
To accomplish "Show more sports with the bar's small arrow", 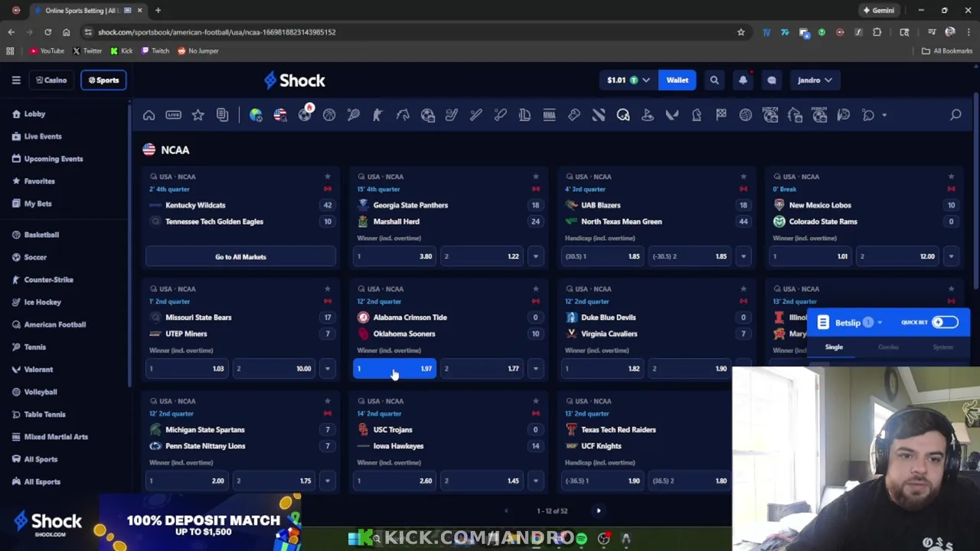I will click(884, 115).
